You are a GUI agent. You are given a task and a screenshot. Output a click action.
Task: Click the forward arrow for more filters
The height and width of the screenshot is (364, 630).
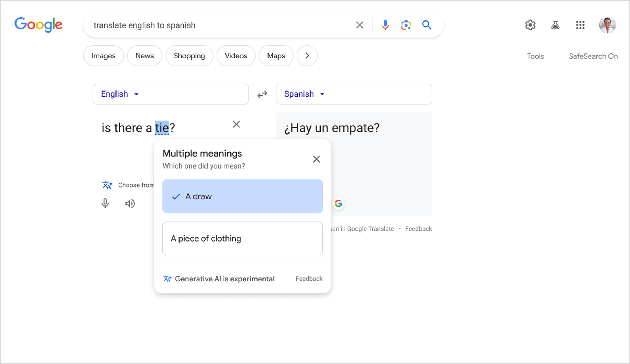click(307, 56)
